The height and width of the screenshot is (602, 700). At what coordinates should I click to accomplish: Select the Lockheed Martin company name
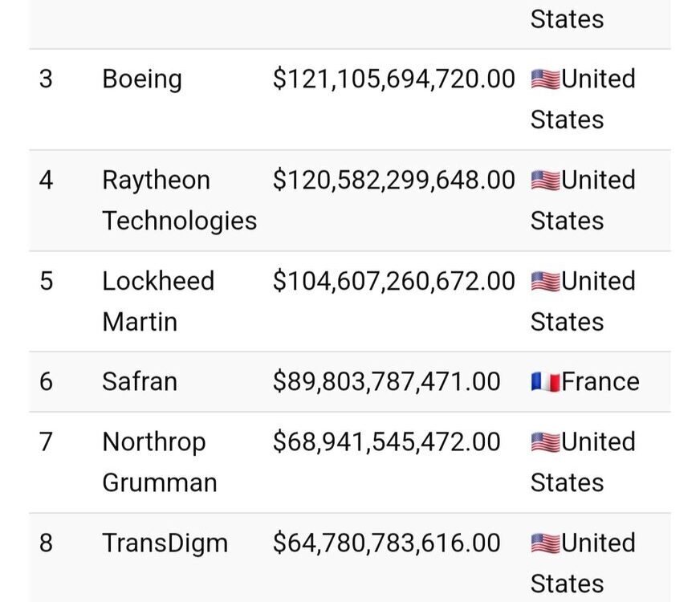[158, 301]
